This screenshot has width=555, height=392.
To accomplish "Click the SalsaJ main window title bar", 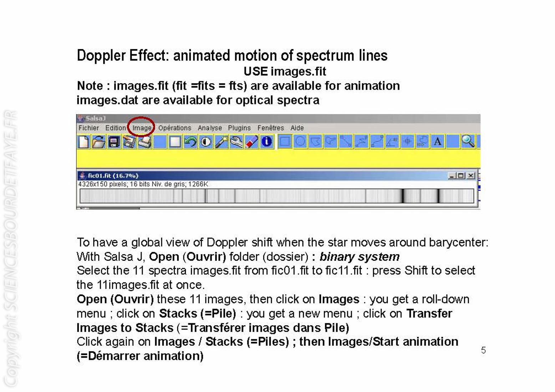I will coord(278,118).
